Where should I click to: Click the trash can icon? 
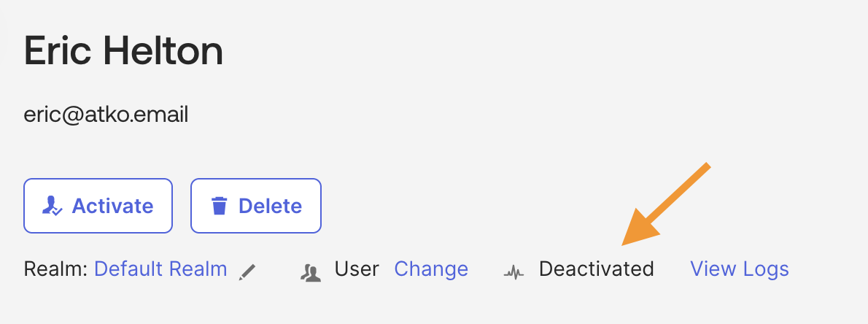[219, 206]
